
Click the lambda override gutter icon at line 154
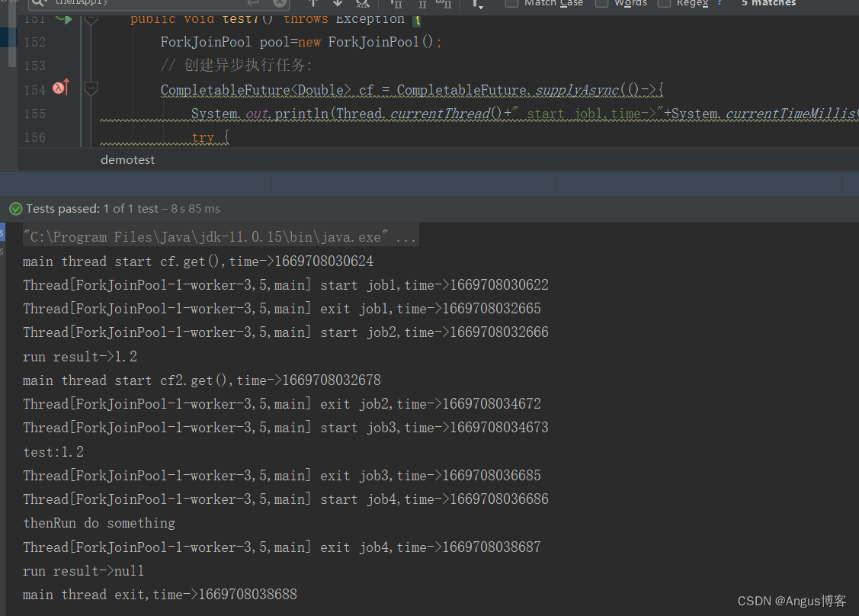click(61, 87)
